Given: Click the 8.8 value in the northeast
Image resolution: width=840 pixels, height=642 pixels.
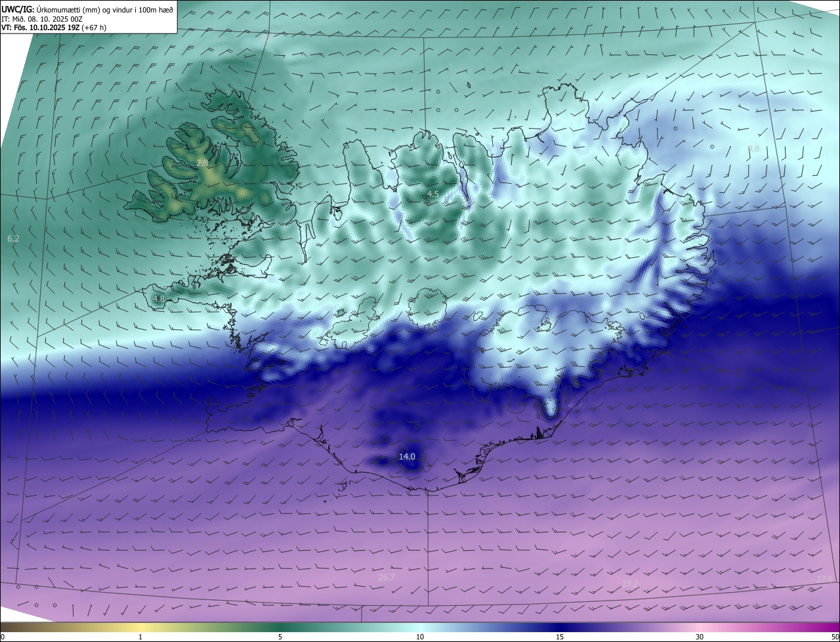Looking at the screenshot, I should pos(753,149).
